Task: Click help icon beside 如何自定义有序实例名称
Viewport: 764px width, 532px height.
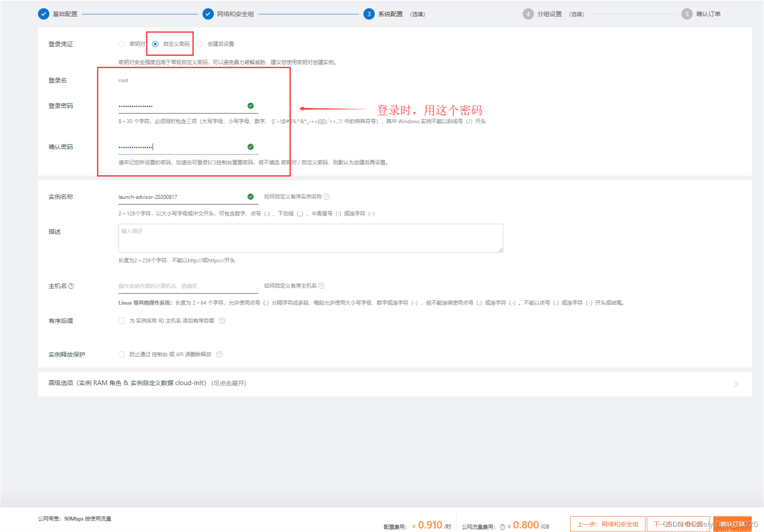Action: 326,197
